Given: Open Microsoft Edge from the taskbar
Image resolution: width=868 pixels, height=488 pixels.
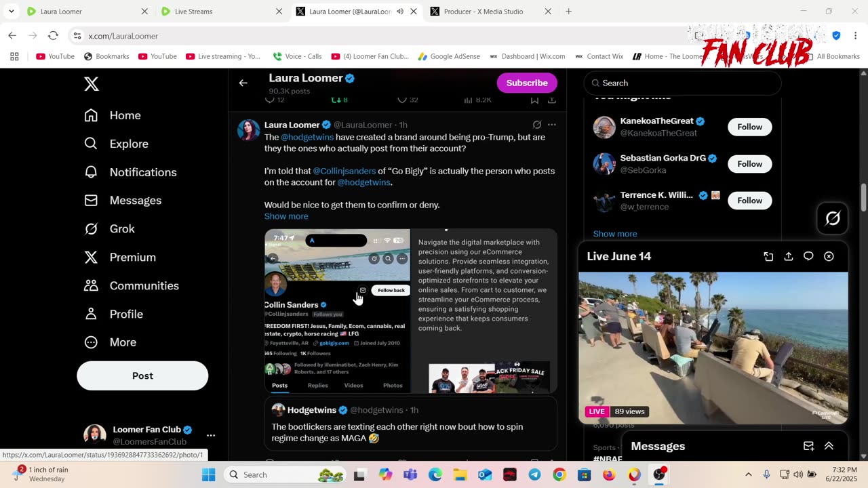Looking at the screenshot, I should coord(435,474).
